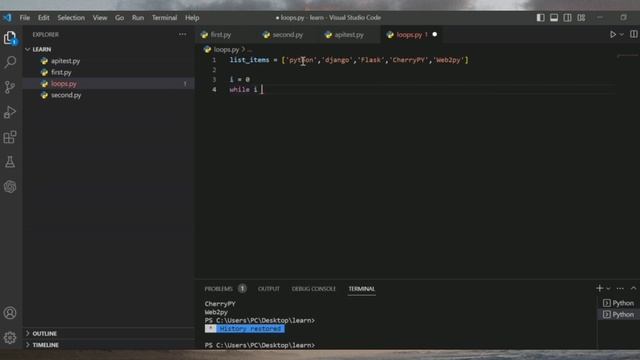Open the terminal launch profile dropdown
This screenshot has width=640, height=360.
[x=608, y=289]
